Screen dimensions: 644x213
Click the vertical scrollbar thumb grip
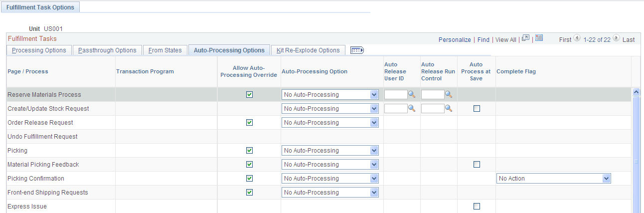636,162
